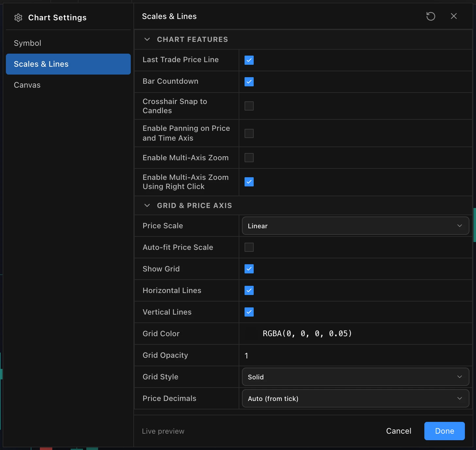Viewport: 476px width, 450px height.
Task: Open the Price Decimals dropdown
Action: click(355, 398)
